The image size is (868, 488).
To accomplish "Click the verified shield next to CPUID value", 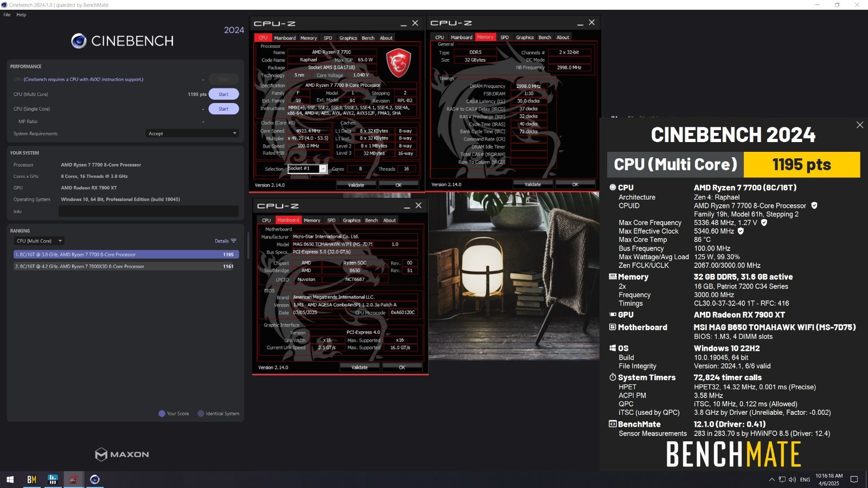I will click(814, 206).
